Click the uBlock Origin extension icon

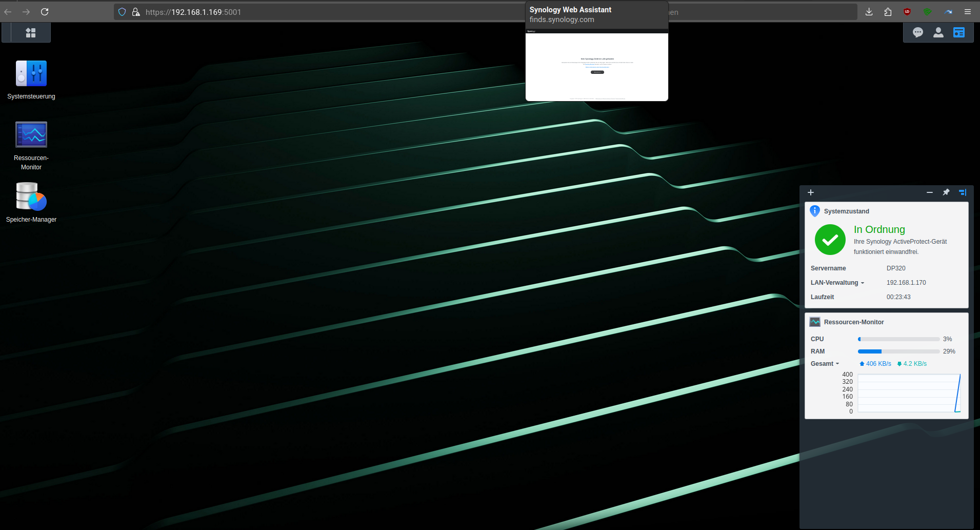tap(907, 12)
